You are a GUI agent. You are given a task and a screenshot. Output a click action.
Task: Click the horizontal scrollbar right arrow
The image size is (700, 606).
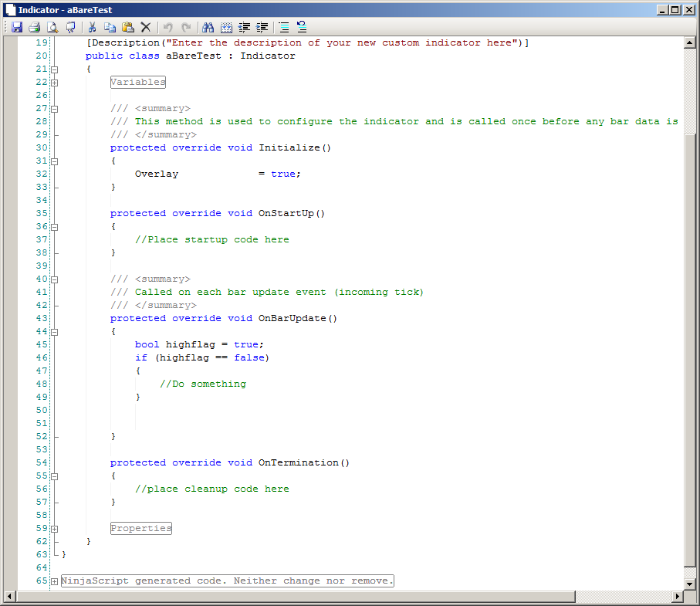(x=678, y=596)
